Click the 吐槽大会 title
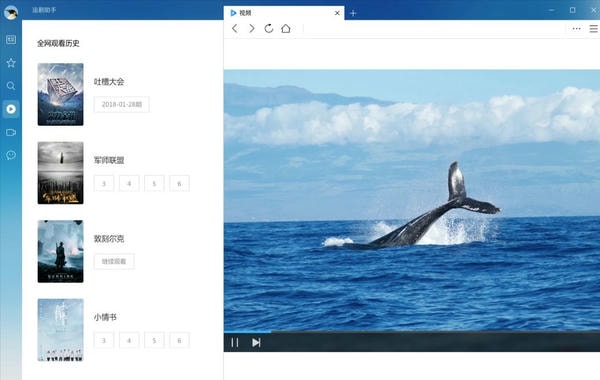The height and width of the screenshot is (380, 600). point(109,82)
